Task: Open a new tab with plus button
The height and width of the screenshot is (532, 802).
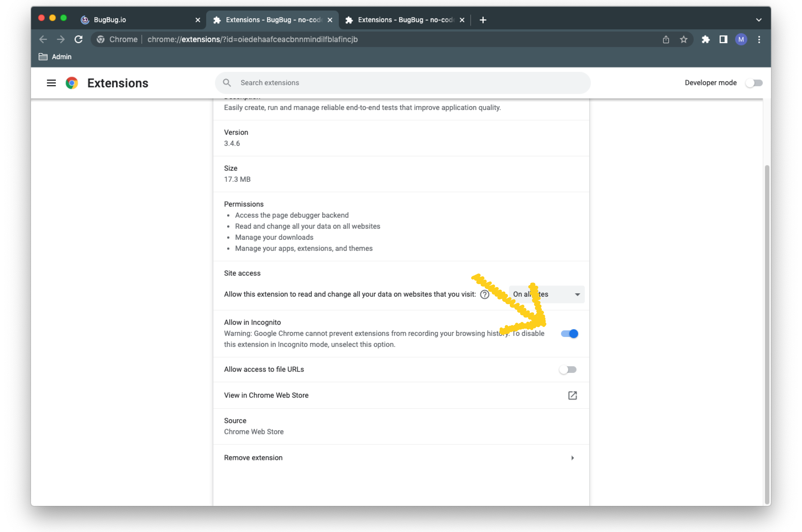Action: click(483, 20)
